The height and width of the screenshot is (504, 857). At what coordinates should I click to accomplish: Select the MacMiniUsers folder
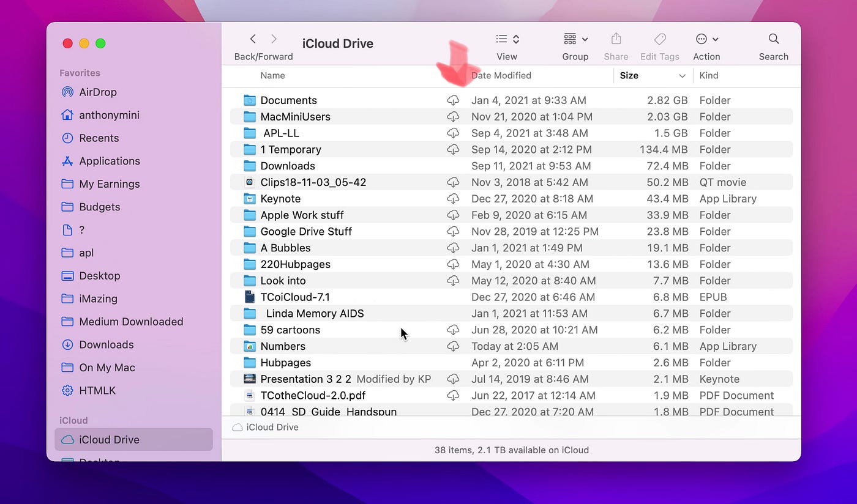(x=511, y=117)
